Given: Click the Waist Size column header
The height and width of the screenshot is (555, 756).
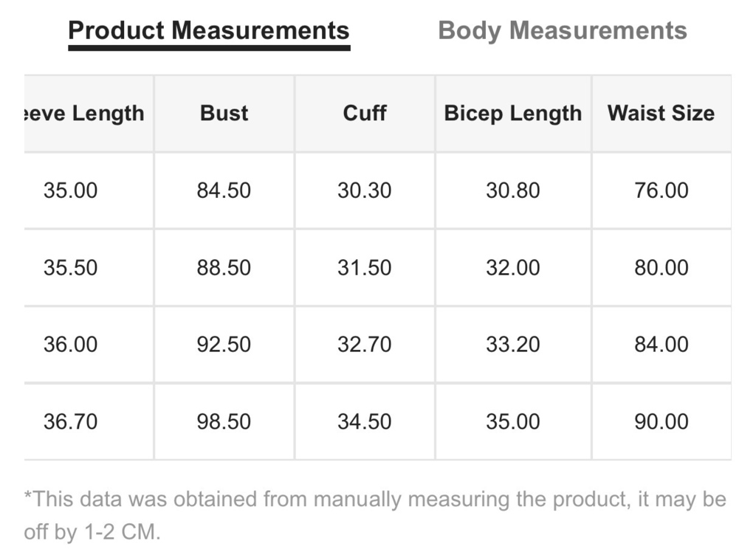Looking at the screenshot, I should click(661, 113).
